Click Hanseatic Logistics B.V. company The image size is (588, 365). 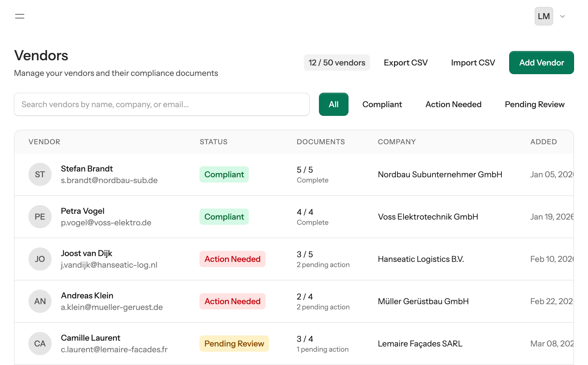[x=421, y=259]
